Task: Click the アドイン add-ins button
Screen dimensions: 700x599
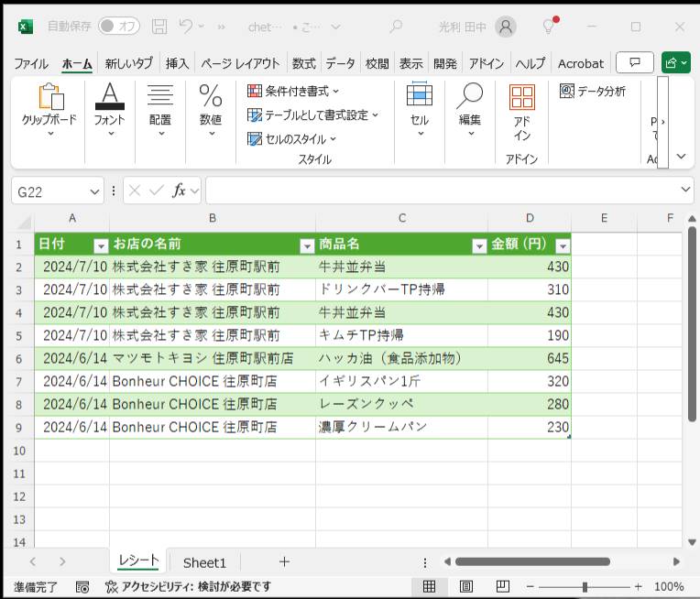Action: pyautogui.click(x=522, y=113)
